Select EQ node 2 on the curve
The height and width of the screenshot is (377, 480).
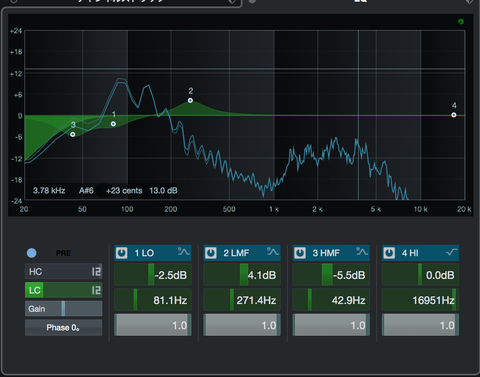pos(190,100)
